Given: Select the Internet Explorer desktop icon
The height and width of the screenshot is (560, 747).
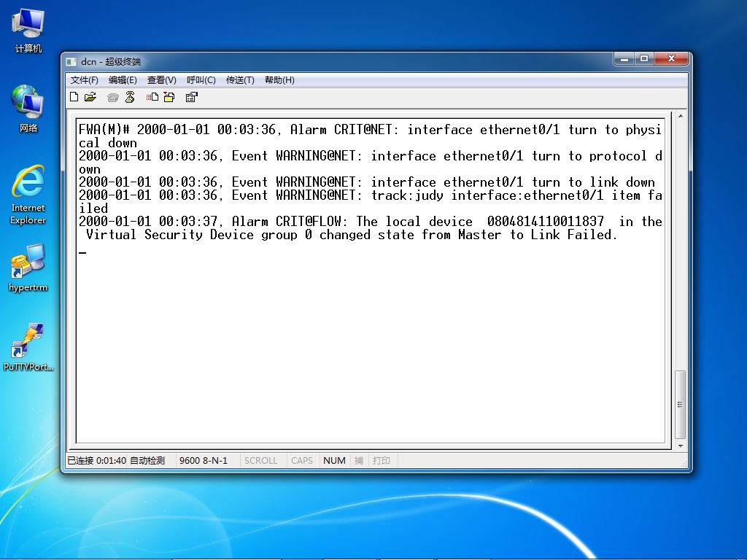Looking at the screenshot, I should coord(28,195).
